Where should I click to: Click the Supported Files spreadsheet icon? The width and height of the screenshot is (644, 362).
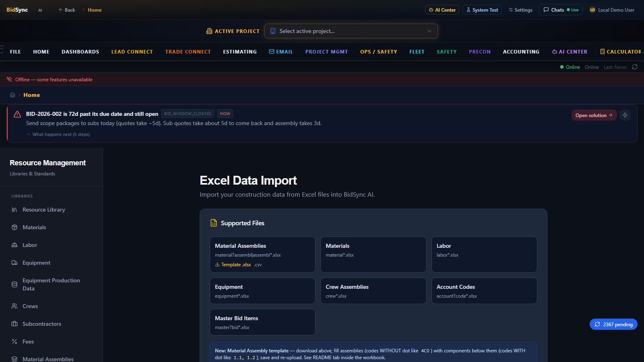coord(214,223)
